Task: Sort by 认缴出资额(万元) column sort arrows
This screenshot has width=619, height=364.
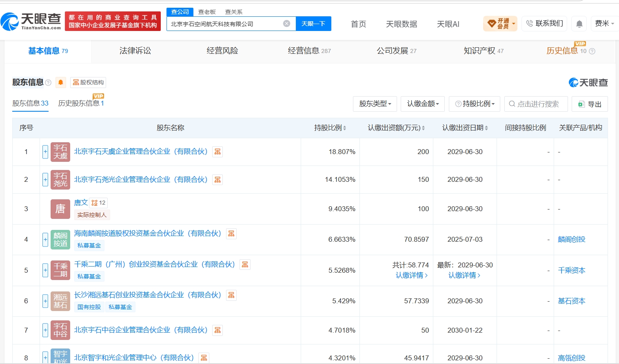Action: coord(423,128)
